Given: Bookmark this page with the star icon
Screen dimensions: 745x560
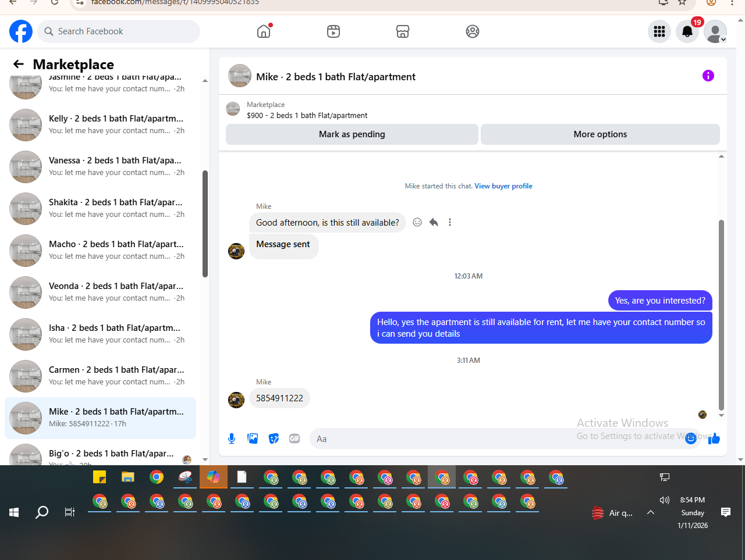Looking at the screenshot, I should click(x=682, y=2).
